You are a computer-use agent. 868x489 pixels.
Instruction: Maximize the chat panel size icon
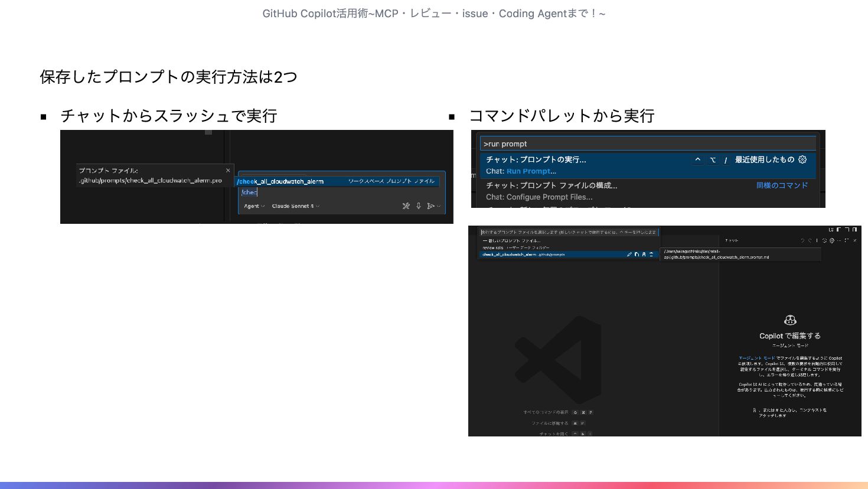pyautogui.click(x=847, y=240)
